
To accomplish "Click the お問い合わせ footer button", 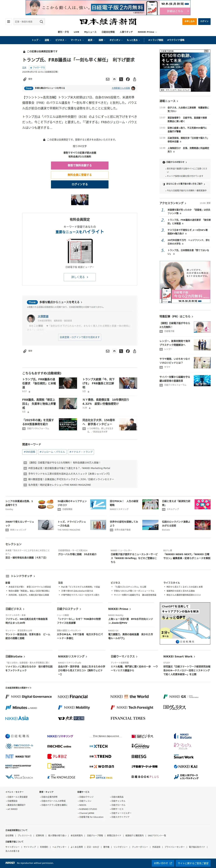I will click(163, 863).
